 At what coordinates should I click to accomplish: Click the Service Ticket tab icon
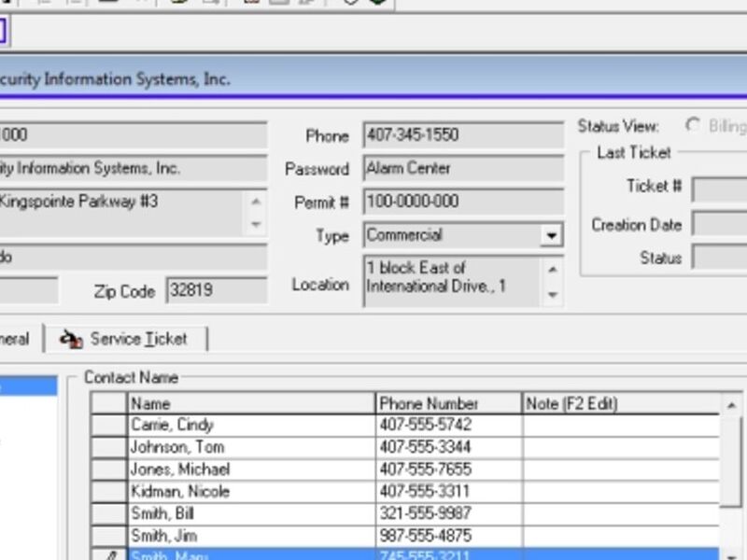(72, 339)
